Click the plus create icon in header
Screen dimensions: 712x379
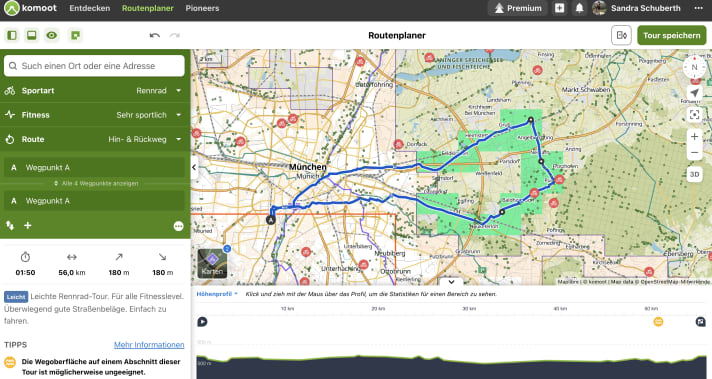click(x=559, y=8)
